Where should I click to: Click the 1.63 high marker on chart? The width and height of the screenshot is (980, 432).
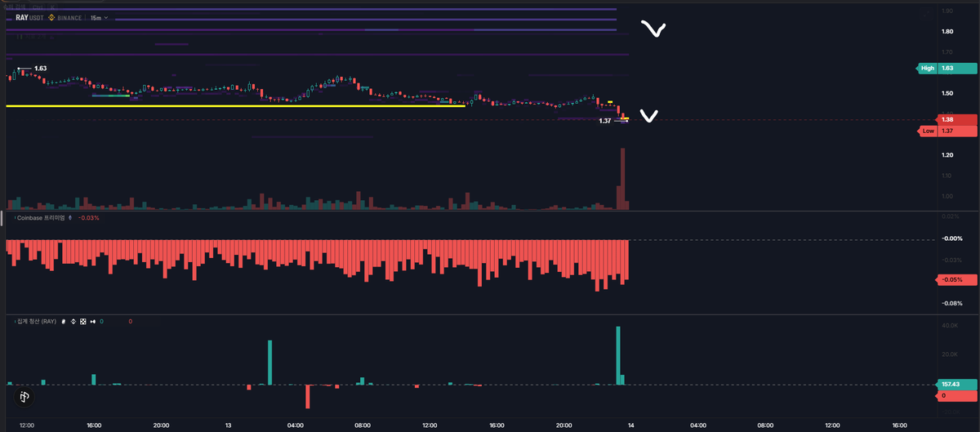pyautogui.click(x=41, y=69)
